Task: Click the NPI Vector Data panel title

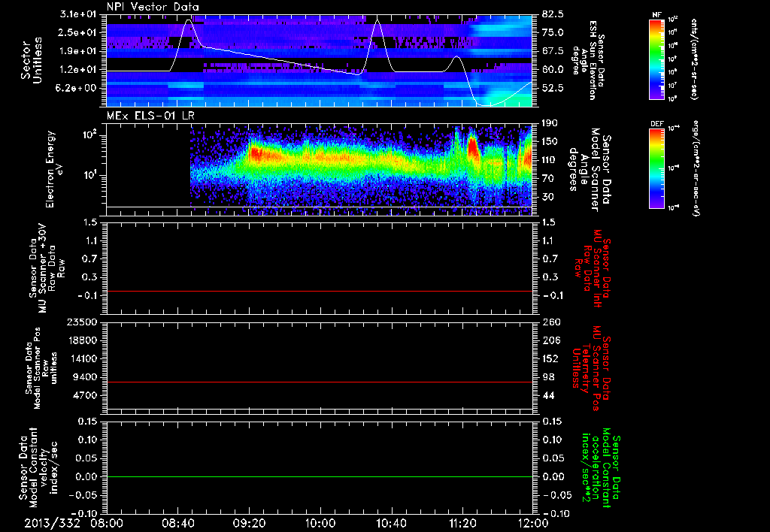Action: click(153, 7)
